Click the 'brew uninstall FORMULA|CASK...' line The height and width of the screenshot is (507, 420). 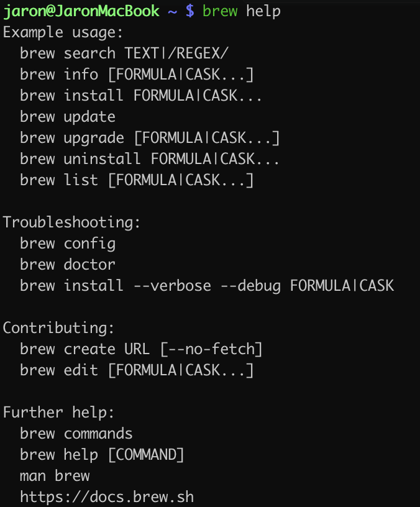(x=150, y=159)
